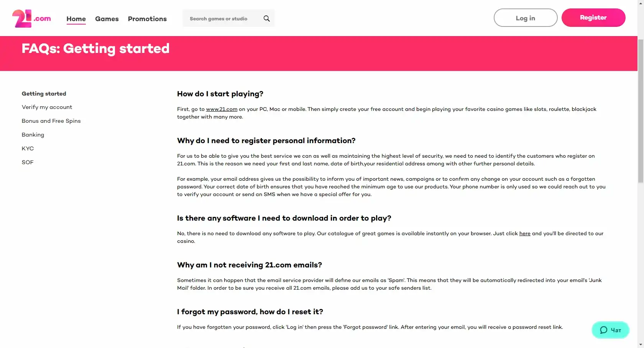Viewport: 644px width, 348px height.
Task: Go to the Home menu item
Action: 76,19
